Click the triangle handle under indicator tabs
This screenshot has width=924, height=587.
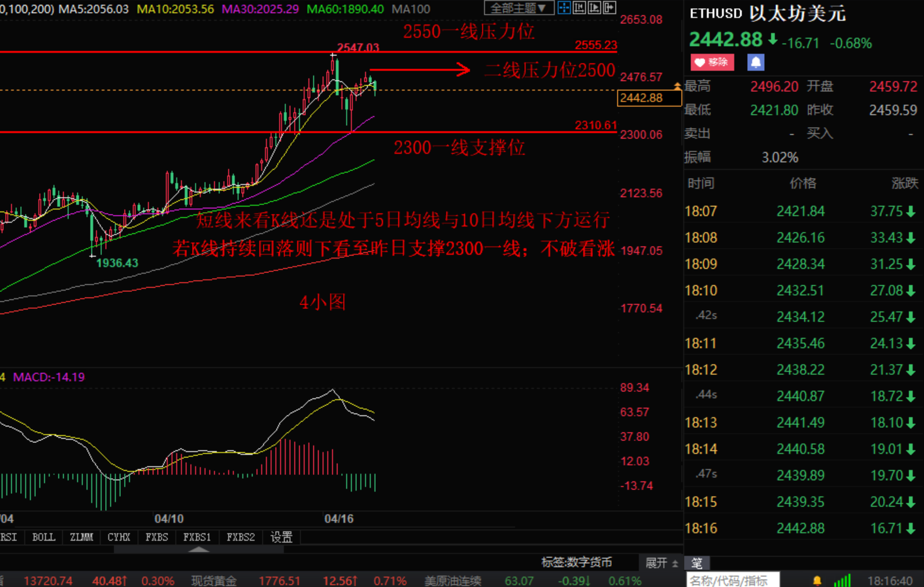199,549
